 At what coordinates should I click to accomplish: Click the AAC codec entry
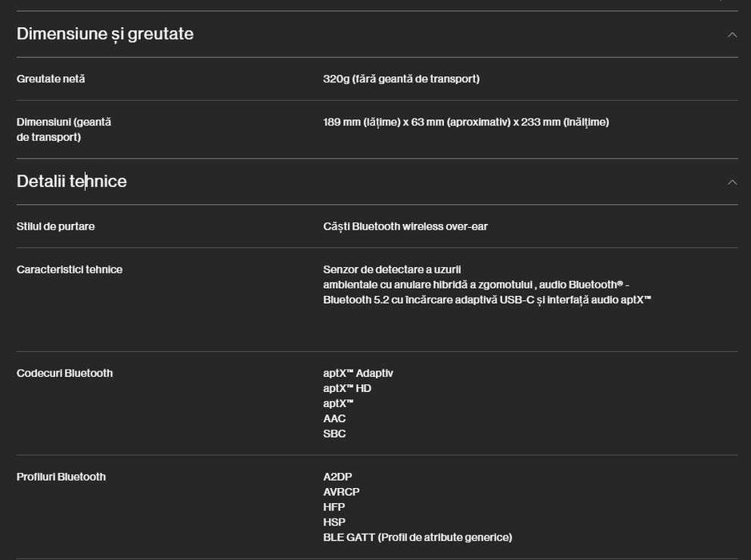tap(334, 418)
